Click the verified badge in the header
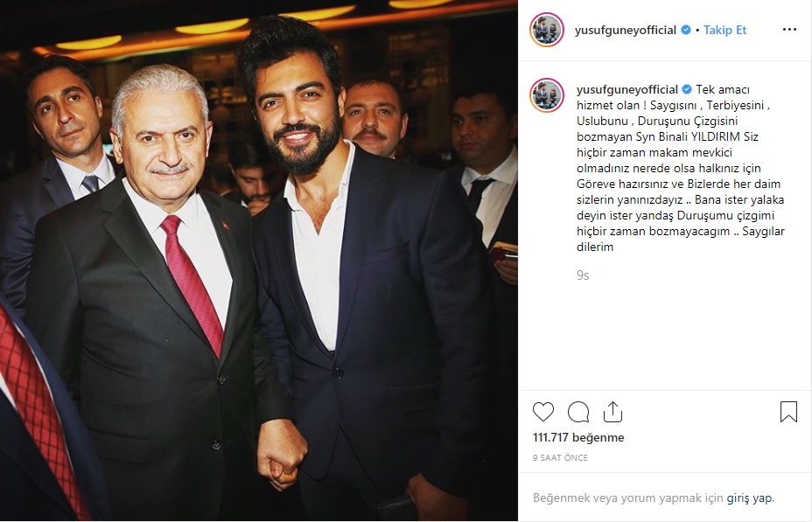 (686, 30)
